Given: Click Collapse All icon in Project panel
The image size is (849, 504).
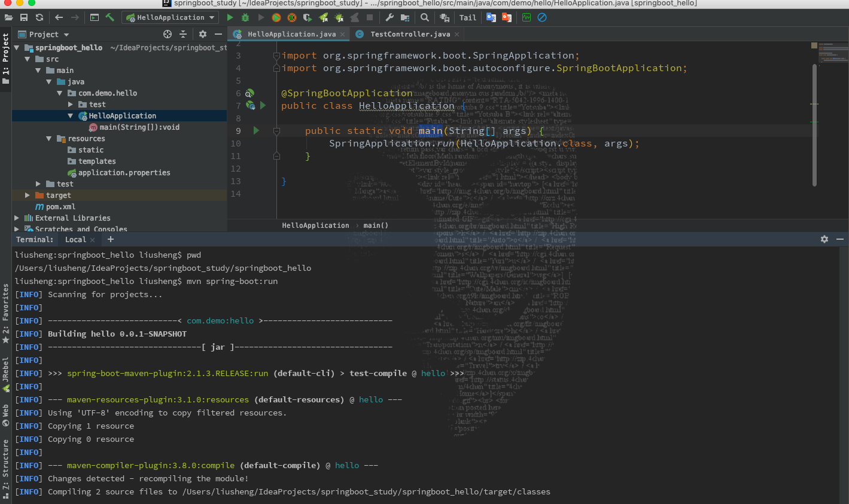Looking at the screenshot, I should [183, 34].
